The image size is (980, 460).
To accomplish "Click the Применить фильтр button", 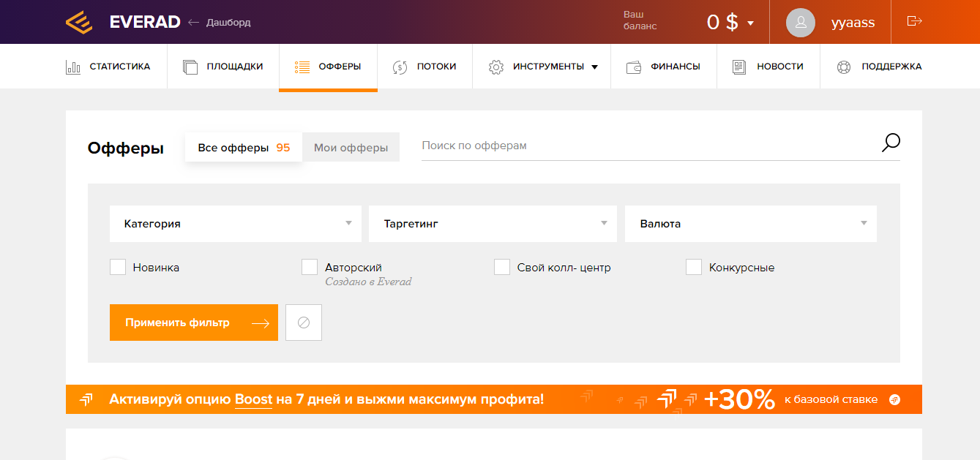I will [x=193, y=322].
